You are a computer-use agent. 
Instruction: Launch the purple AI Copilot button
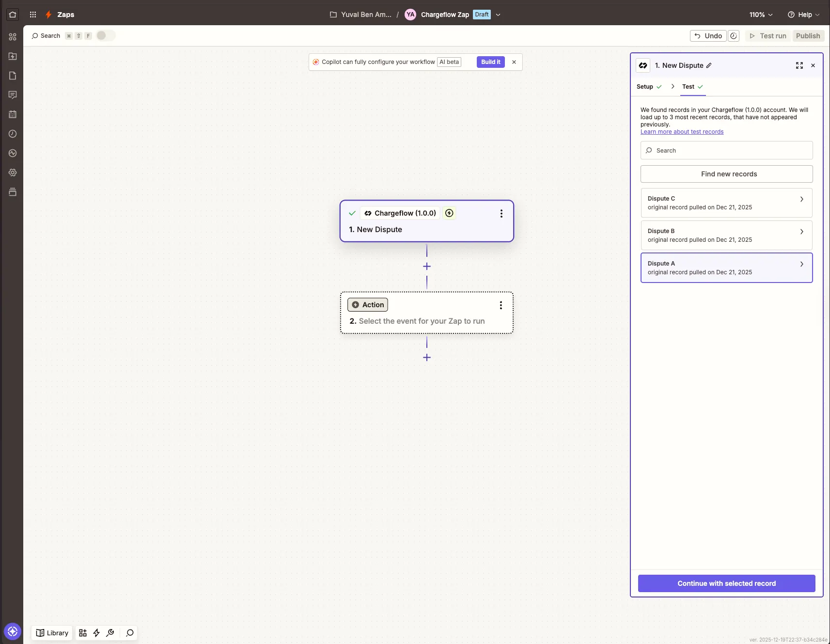click(x=13, y=631)
